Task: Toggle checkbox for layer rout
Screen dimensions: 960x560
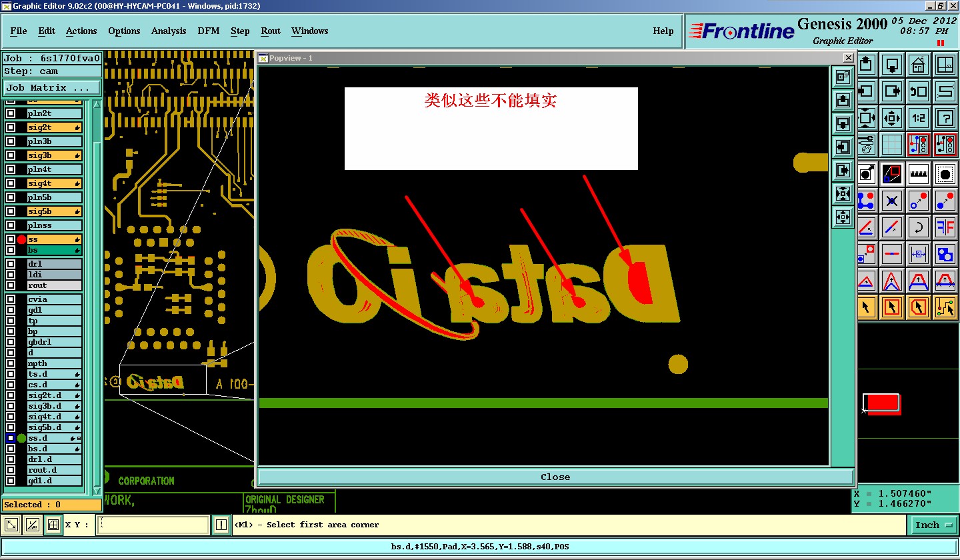Action: (11, 285)
